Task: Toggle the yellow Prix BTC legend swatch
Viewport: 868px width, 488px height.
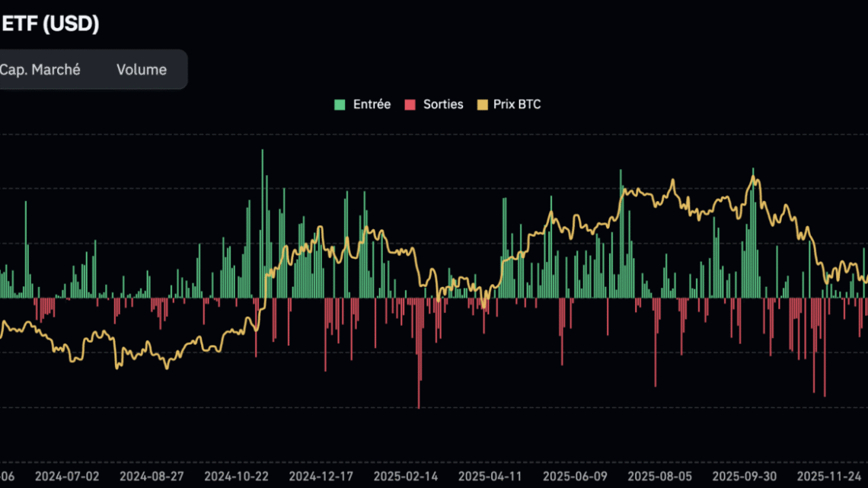Action: [x=483, y=104]
